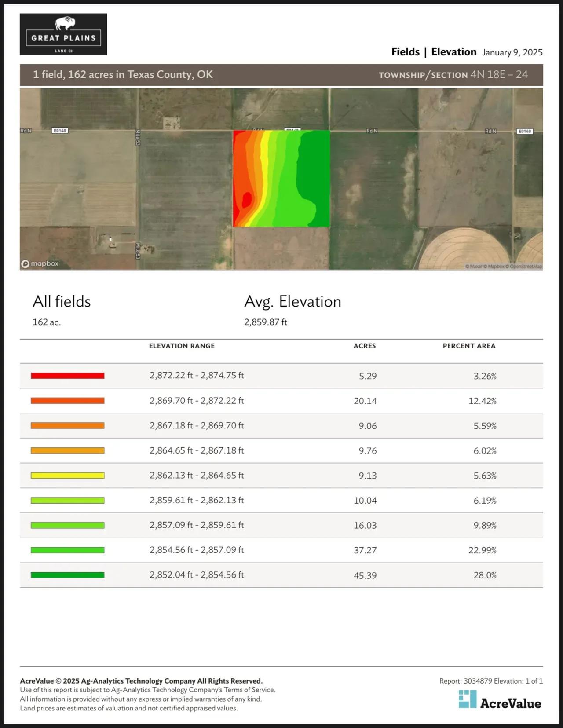
Task: Click range 2,872.22 ft - 2,874.75 ft
Action: coord(197,376)
